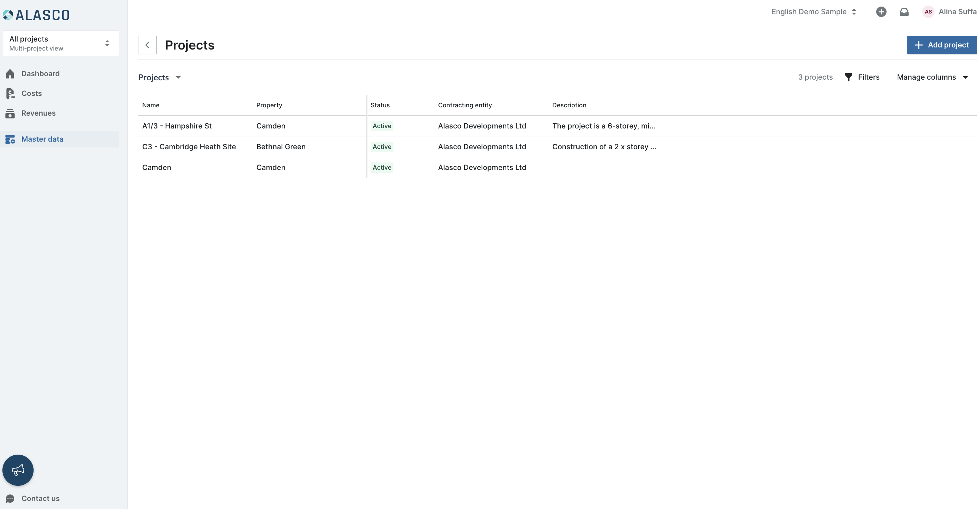The height and width of the screenshot is (509, 980).
Task: Click contracting entity in Camden project row
Action: click(482, 168)
